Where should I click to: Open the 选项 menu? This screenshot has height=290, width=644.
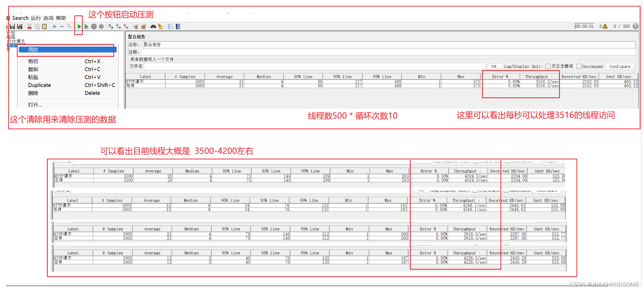tap(48, 18)
